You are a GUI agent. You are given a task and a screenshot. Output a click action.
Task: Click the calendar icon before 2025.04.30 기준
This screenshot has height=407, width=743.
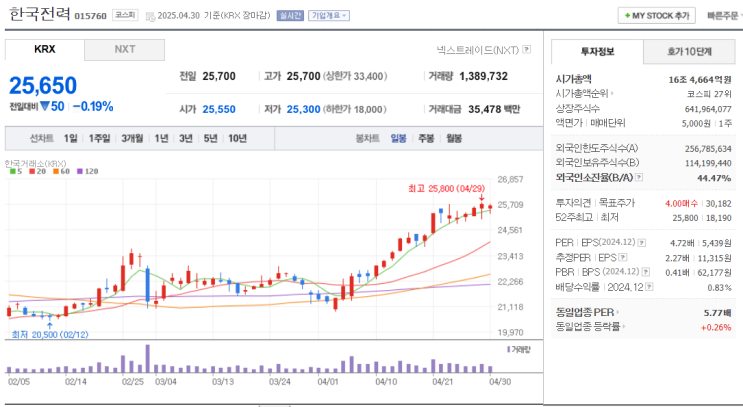(150, 17)
